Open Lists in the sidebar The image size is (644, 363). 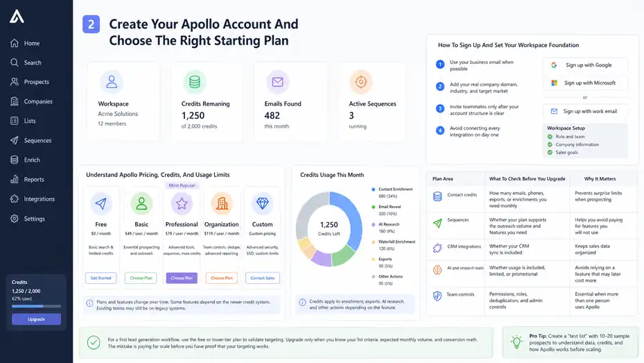[x=23, y=121]
